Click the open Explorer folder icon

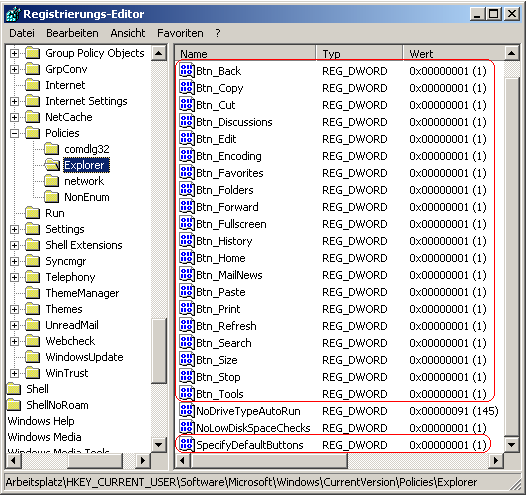[x=52, y=165]
